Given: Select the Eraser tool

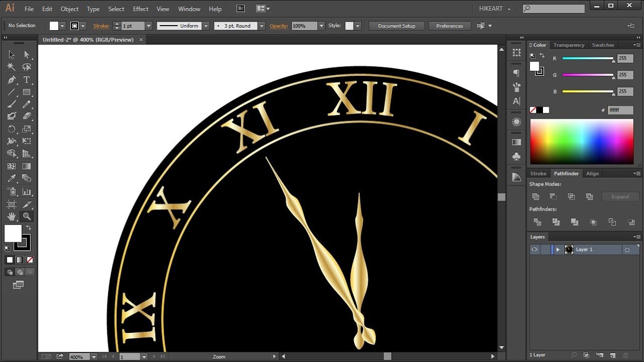Looking at the screenshot, I should [x=27, y=116].
